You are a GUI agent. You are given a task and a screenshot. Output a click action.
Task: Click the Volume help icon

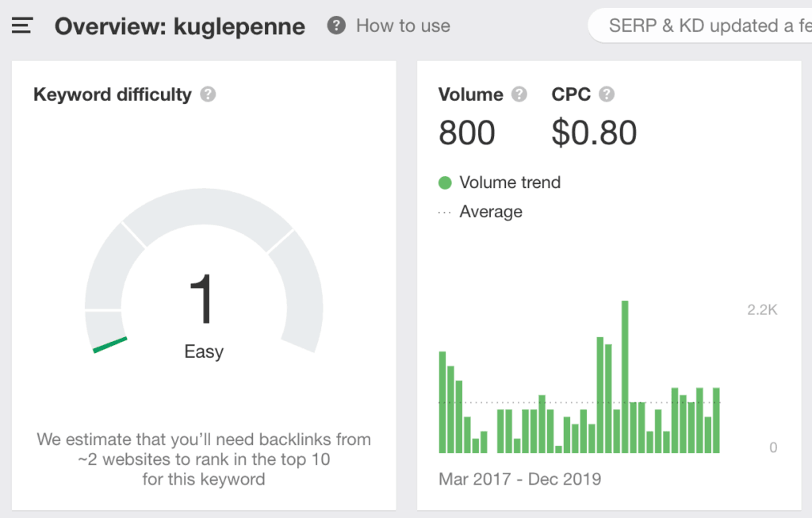[x=519, y=94]
